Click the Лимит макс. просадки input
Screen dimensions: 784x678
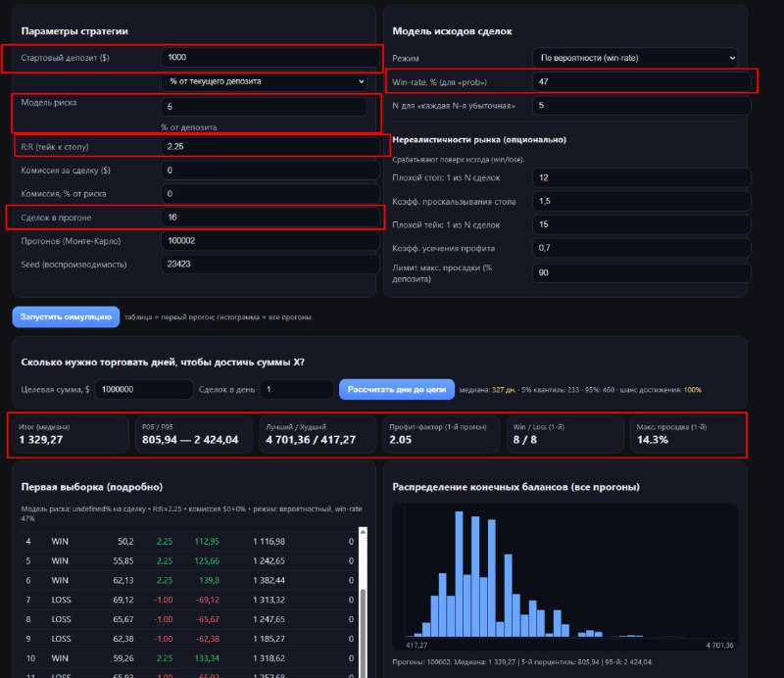coord(641,272)
